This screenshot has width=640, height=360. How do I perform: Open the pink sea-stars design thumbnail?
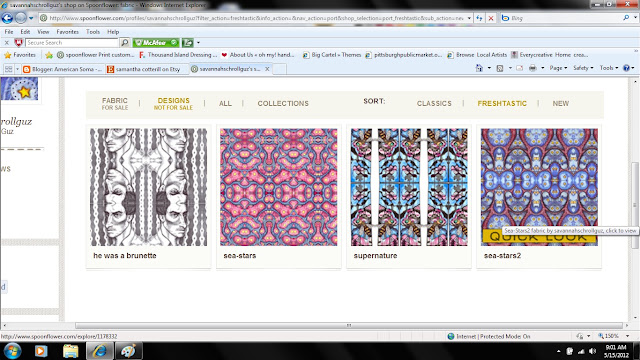[x=279, y=187]
